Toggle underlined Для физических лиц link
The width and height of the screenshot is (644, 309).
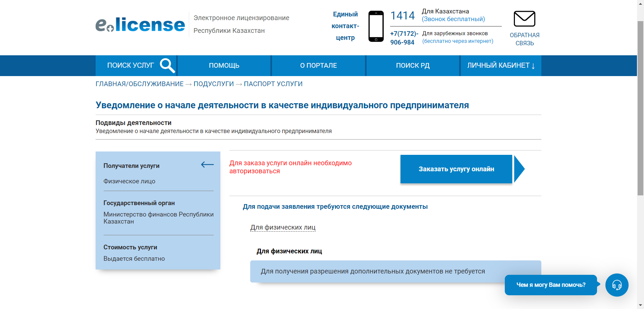[x=283, y=228]
